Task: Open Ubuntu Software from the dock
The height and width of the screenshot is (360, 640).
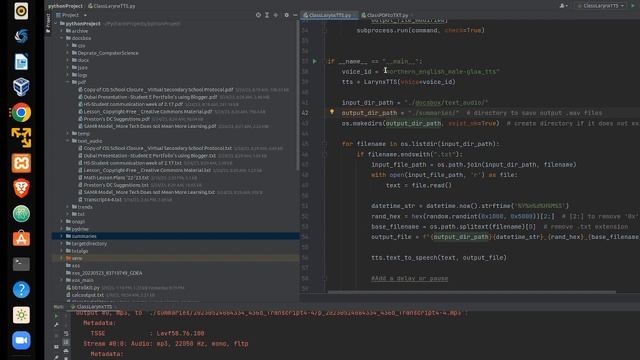Action: [x=21, y=239]
